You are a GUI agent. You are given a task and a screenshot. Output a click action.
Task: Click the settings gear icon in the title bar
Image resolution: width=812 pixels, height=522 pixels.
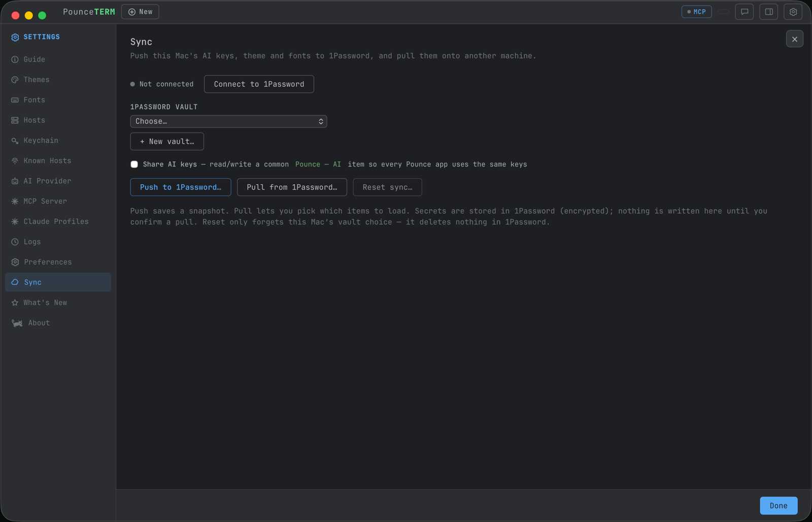793,12
